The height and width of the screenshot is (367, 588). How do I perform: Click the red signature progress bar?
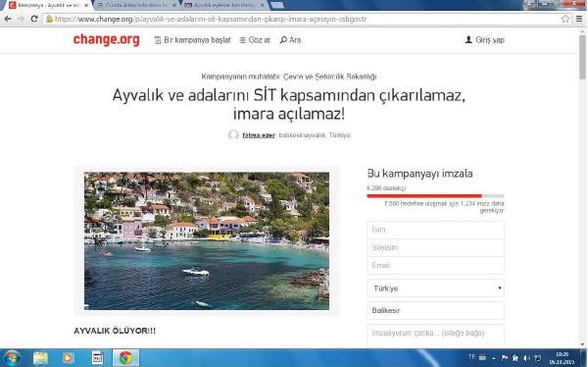tap(424, 195)
